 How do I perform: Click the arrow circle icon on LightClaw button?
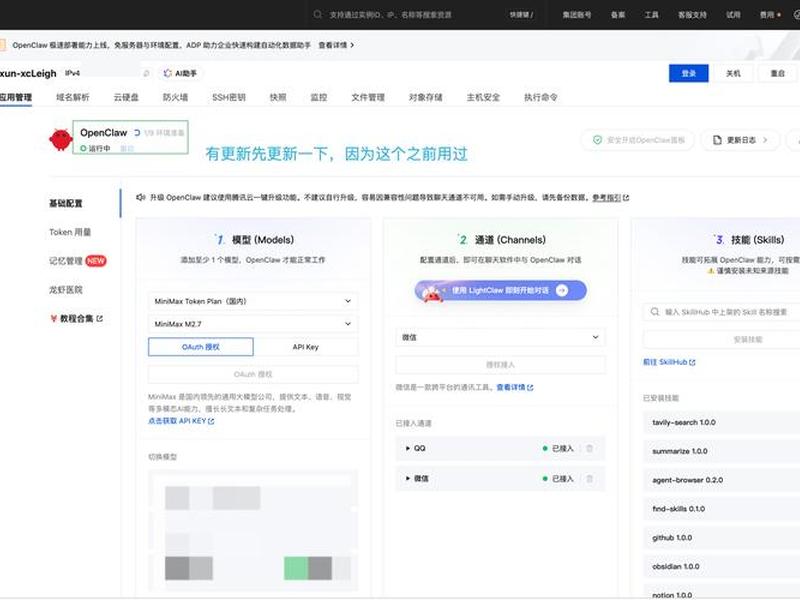(x=562, y=290)
